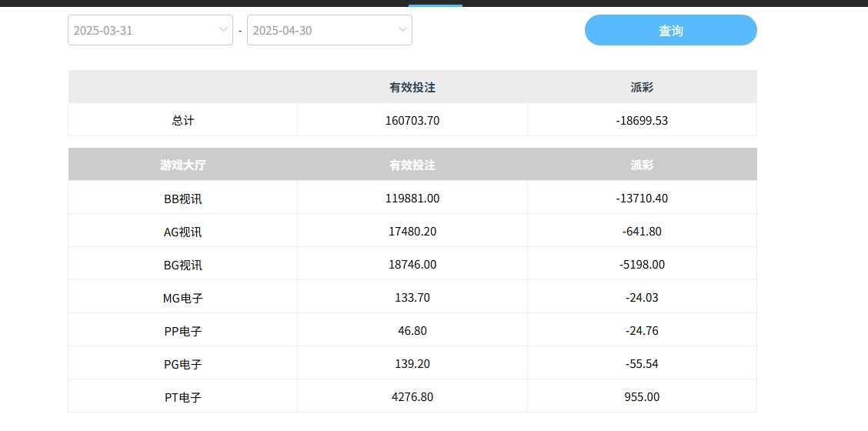This screenshot has width=868, height=431.
Task: Click the 派彩 header in the game table
Action: click(642, 165)
